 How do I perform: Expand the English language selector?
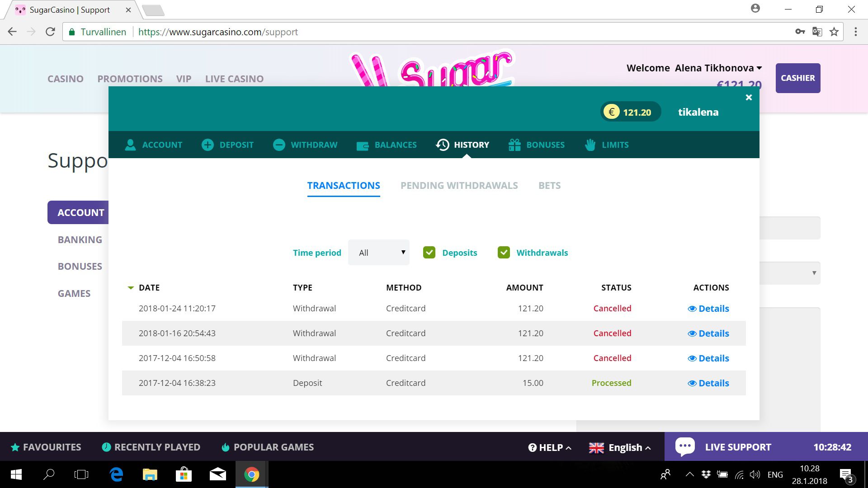(x=620, y=447)
